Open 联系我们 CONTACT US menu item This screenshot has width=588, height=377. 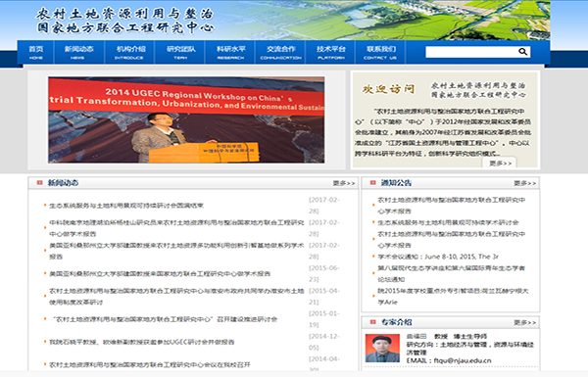click(x=380, y=52)
